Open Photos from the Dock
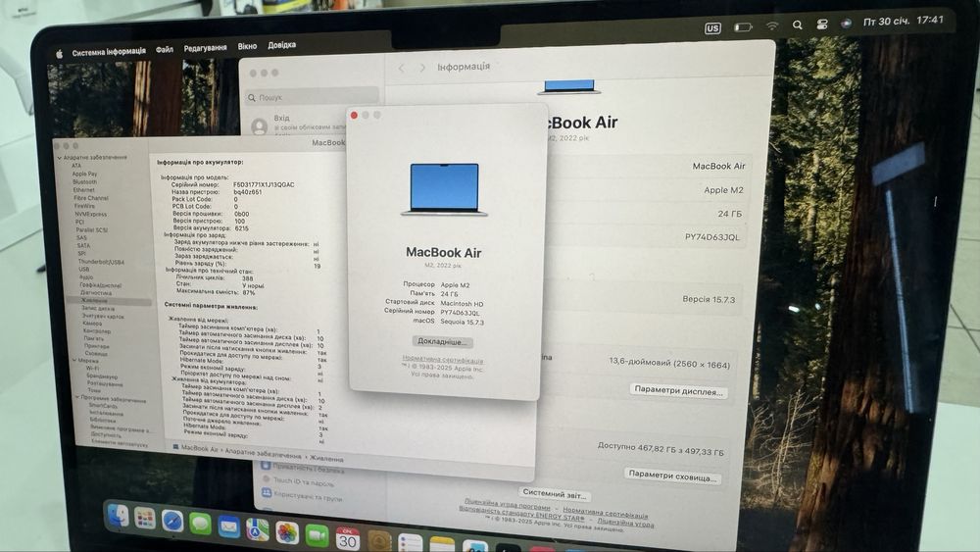Image resolution: width=980 pixels, height=552 pixels. (287, 532)
